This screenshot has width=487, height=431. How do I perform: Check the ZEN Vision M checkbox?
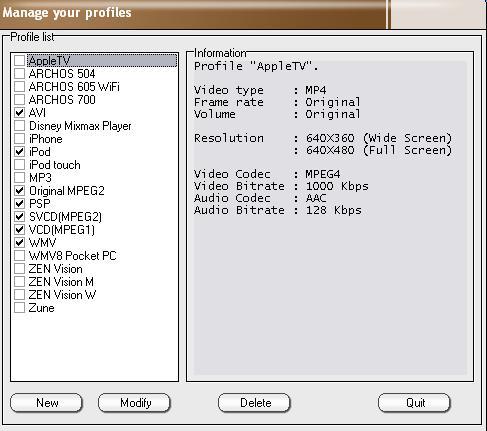click(x=19, y=282)
